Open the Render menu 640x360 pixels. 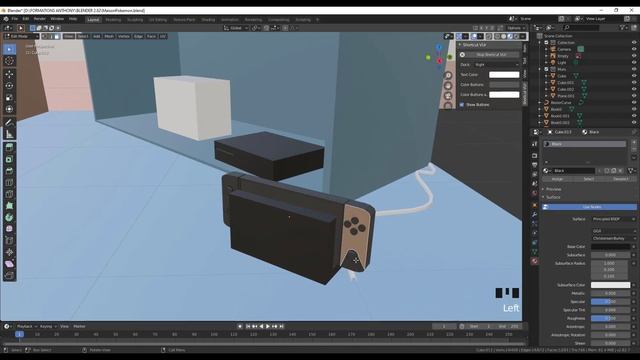tap(40, 19)
